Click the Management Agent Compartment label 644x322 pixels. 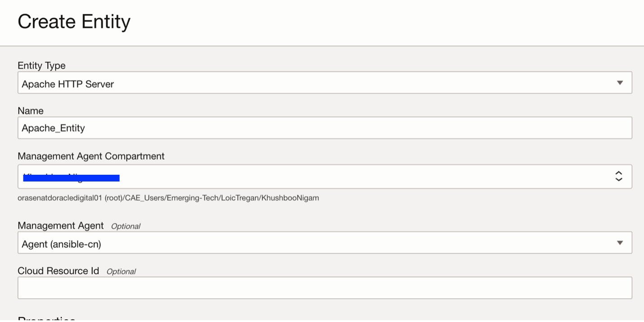click(x=91, y=156)
